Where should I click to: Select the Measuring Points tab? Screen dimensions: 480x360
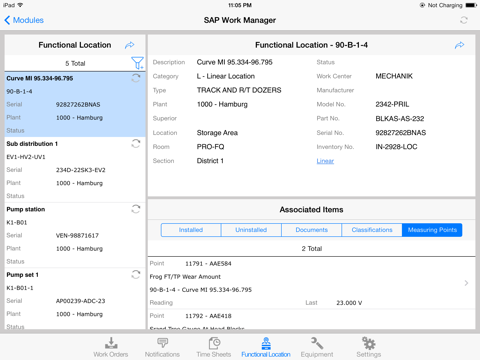click(432, 230)
